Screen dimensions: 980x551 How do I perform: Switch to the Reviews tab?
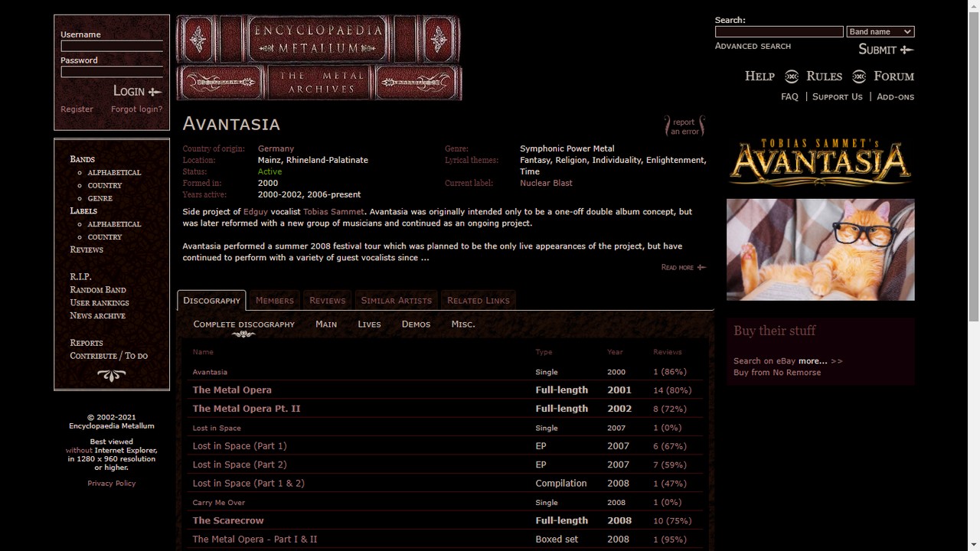click(x=327, y=300)
